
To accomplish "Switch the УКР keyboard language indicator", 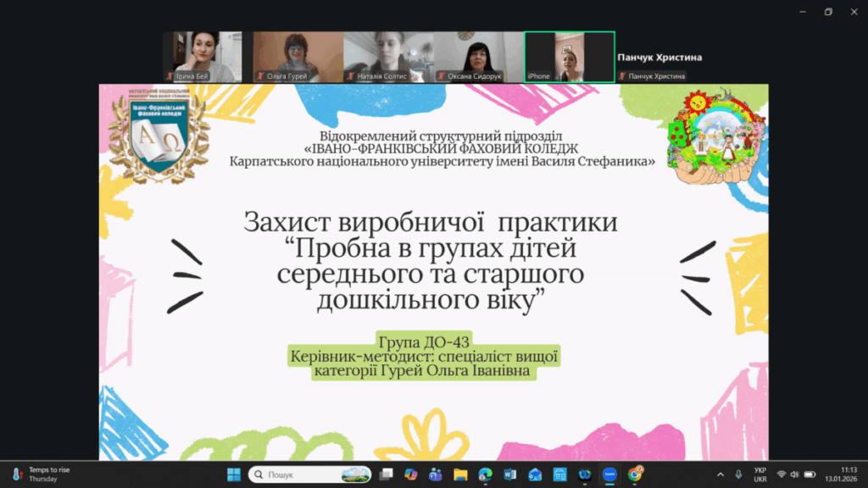I will point(759,474).
